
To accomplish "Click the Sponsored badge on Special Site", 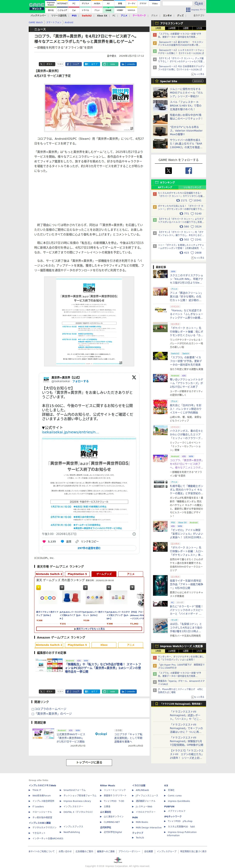I will (198, 81).
